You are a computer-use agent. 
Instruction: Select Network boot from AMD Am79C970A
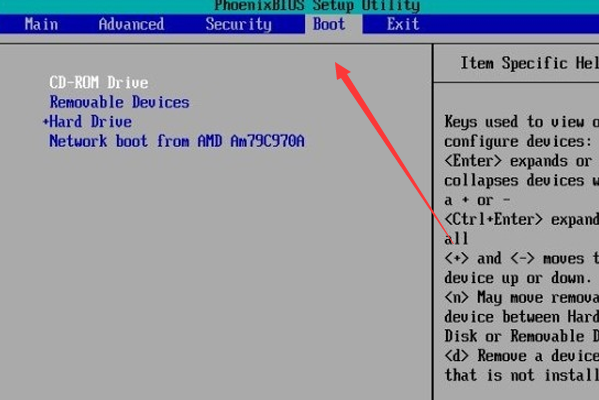pyautogui.click(x=177, y=141)
